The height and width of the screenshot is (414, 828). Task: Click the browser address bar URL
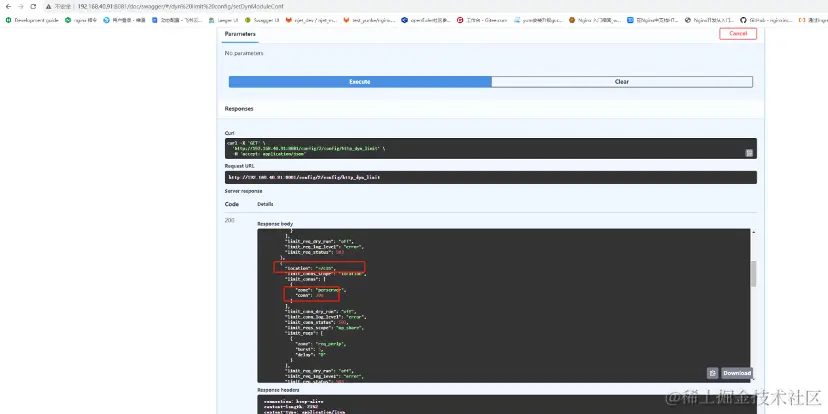pos(180,6)
